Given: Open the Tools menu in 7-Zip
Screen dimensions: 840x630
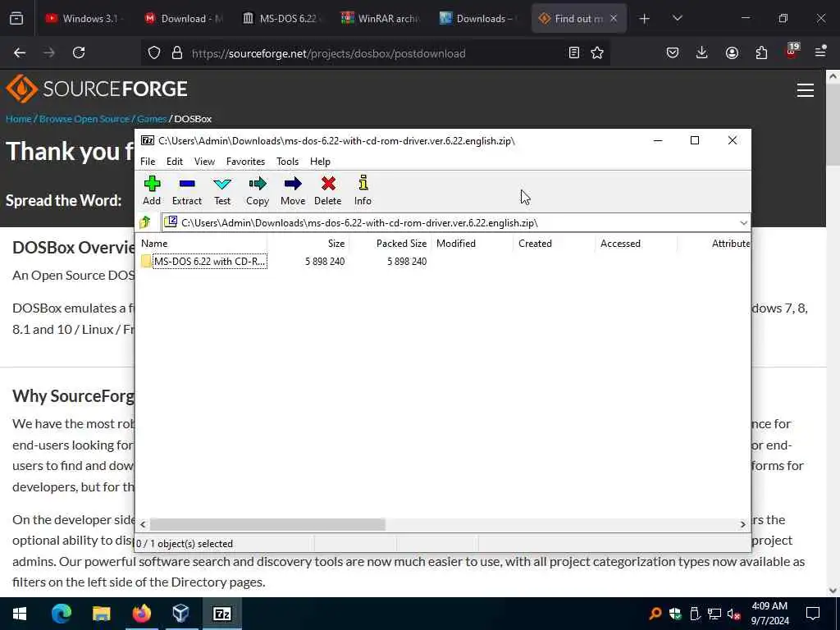Looking at the screenshot, I should (287, 162).
